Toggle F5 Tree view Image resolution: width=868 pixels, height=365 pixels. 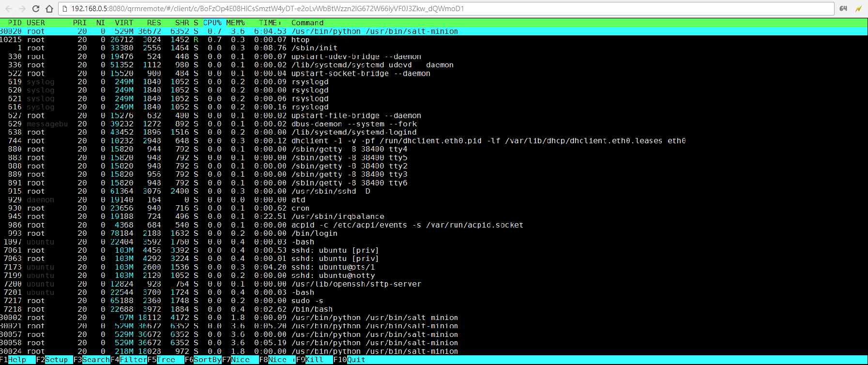point(166,360)
